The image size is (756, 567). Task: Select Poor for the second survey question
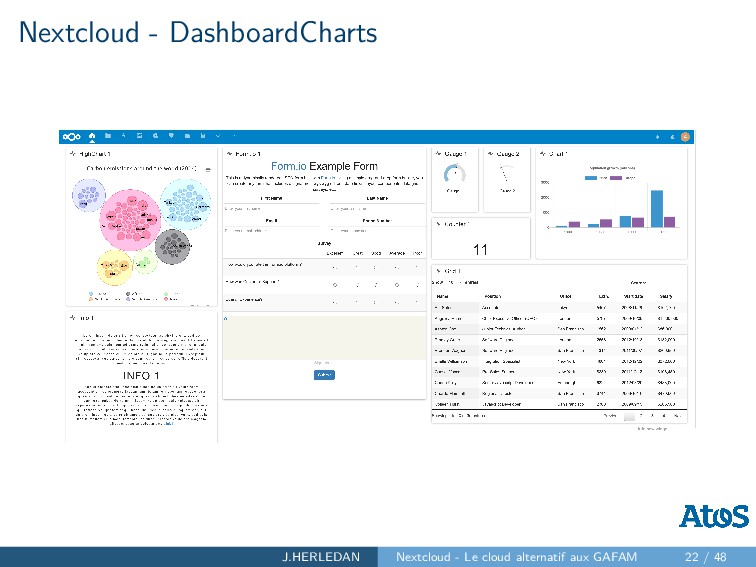418,285
